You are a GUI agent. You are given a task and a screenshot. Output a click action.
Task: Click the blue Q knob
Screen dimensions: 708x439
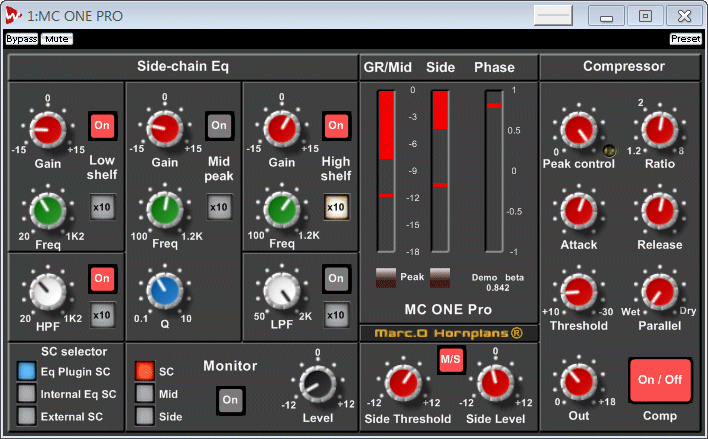pos(164,290)
